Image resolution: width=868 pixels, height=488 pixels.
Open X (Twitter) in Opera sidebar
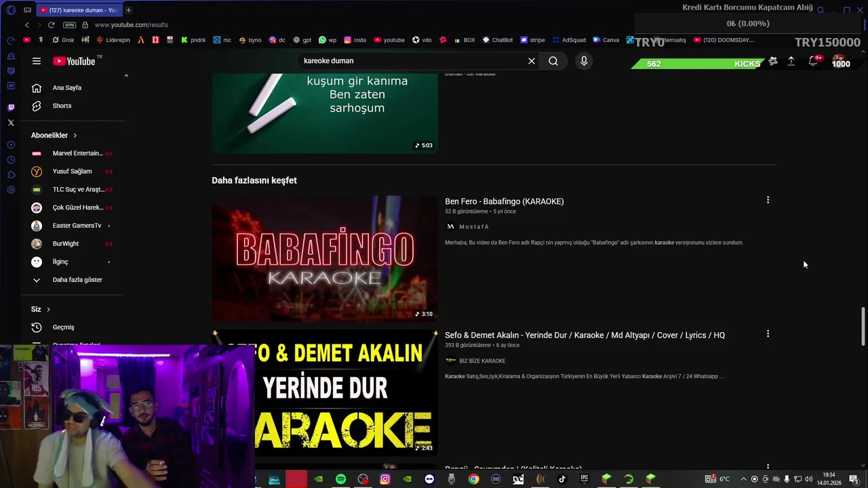[x=11, y=123]
